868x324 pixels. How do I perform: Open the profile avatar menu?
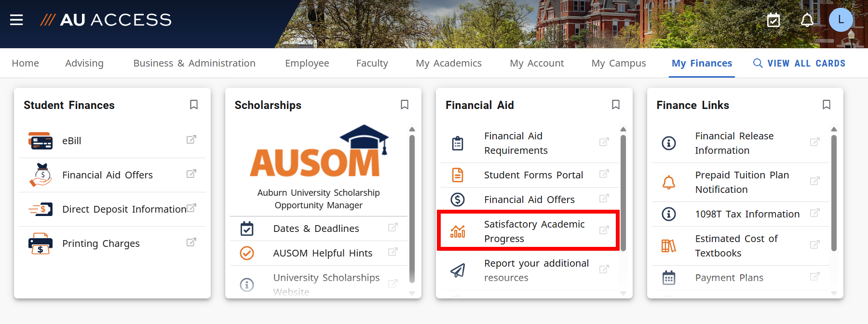(841, 20)
